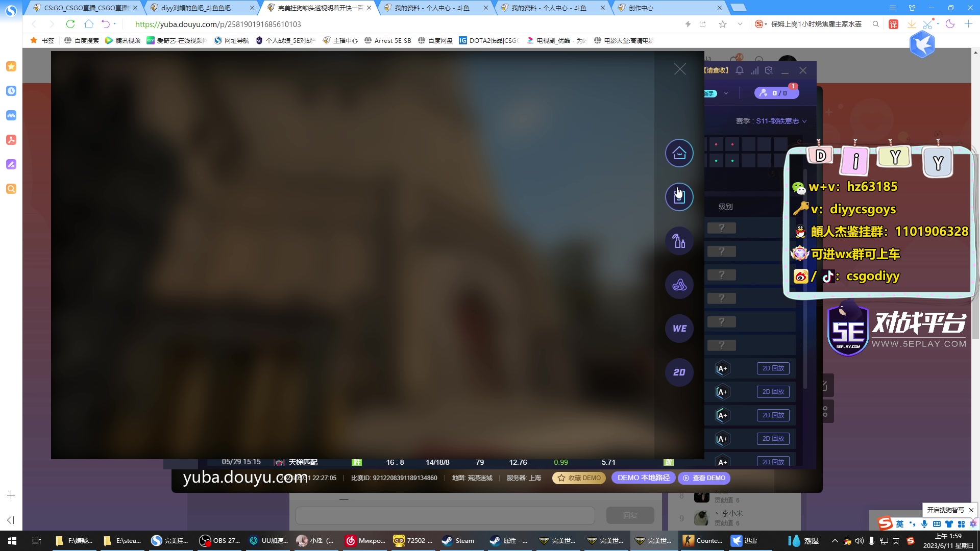Open a new browser tab

(738, 8)
